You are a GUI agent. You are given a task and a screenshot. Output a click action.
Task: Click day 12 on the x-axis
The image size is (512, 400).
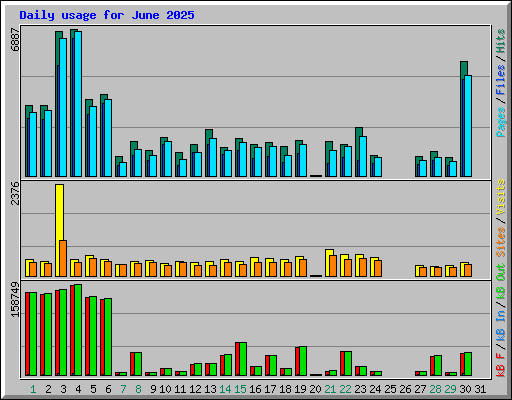[x=195, y=389]
